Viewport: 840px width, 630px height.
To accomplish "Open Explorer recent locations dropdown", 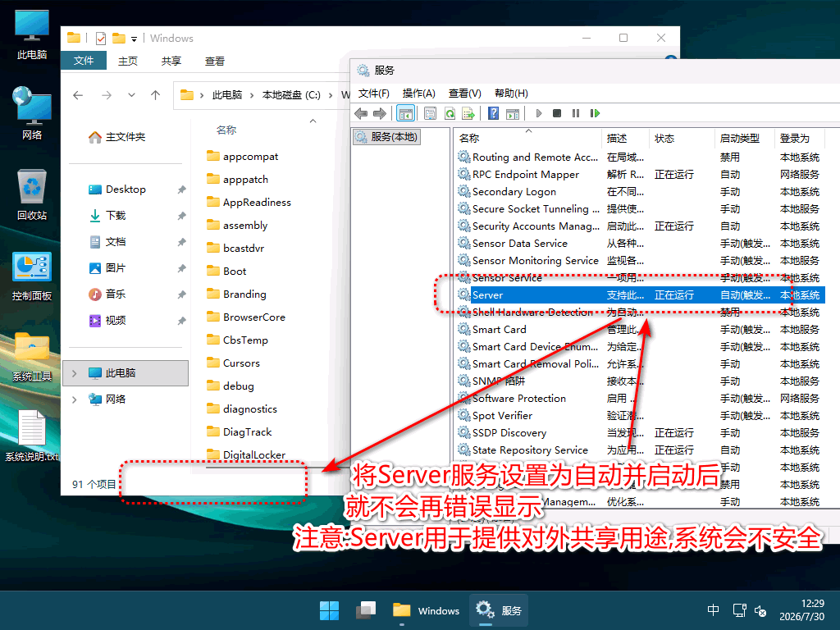I will 131,95.
